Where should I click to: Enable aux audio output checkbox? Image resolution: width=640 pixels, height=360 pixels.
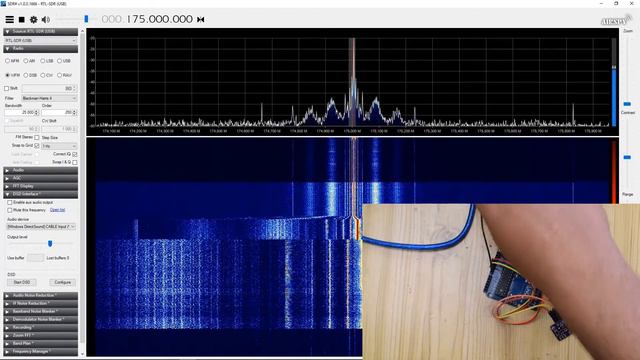point(9,202)
